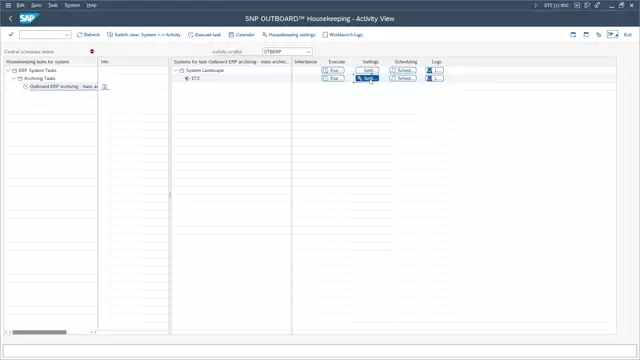Open Logs for ET2 row
The width and height of the screenshot is (640, 360).
pos(434,78)
